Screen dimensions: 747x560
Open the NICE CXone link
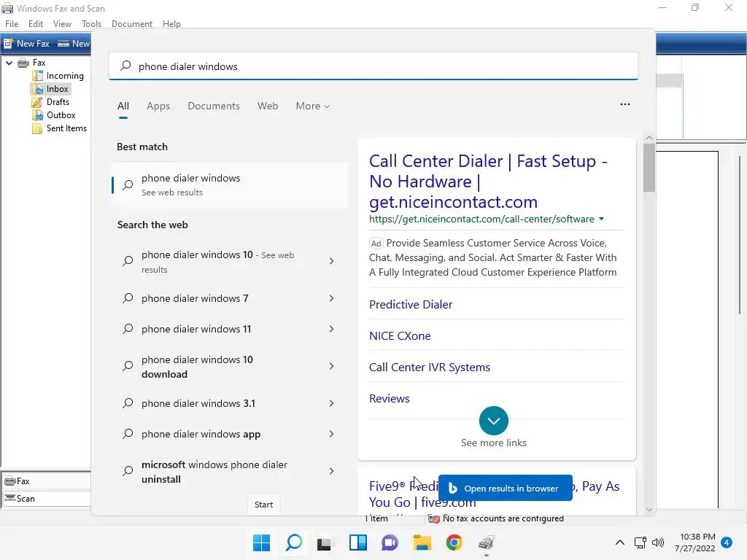[400, 335]
